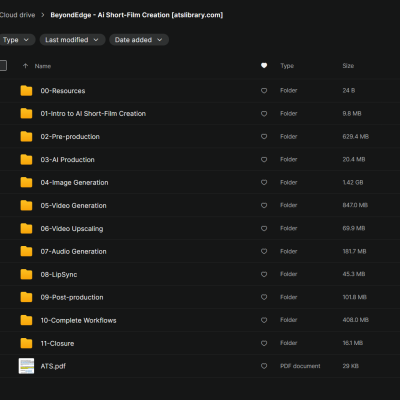Favorite the 09-Post-production folder
This screenshot has width=400, height=400.
tap(264, 297)
